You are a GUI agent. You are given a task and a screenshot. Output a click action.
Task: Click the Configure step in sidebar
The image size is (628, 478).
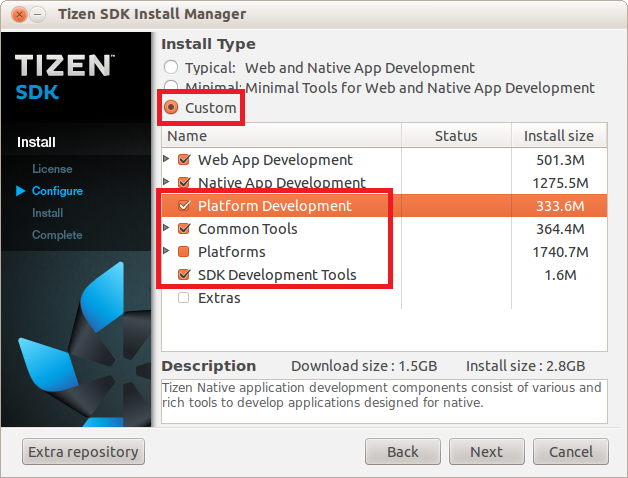coord(57,191)
